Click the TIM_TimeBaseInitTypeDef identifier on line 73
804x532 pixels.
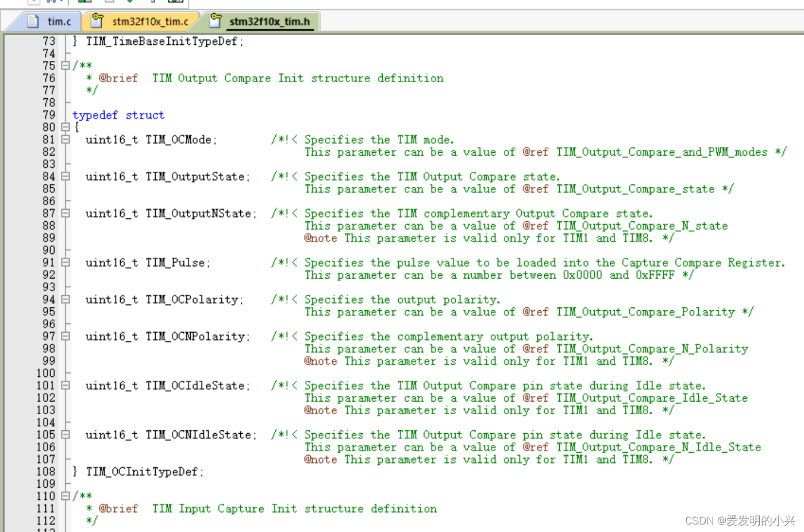(x=161, y=41)
